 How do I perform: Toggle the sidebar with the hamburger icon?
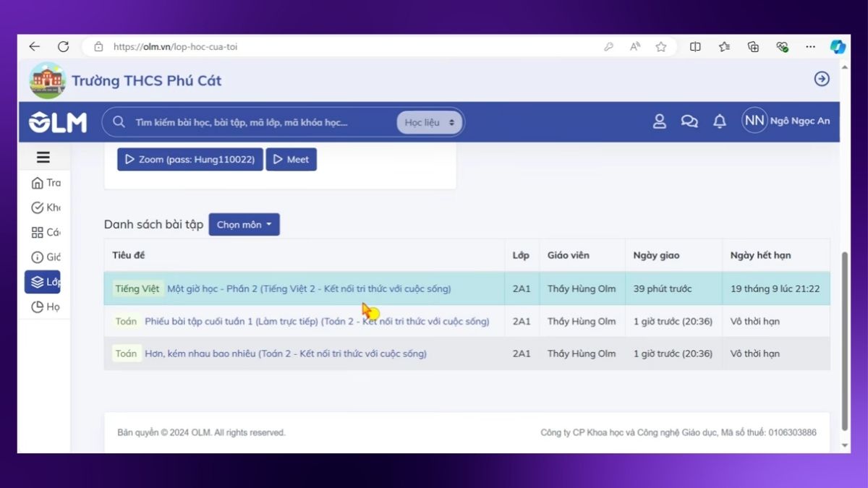tap(43, 158)
